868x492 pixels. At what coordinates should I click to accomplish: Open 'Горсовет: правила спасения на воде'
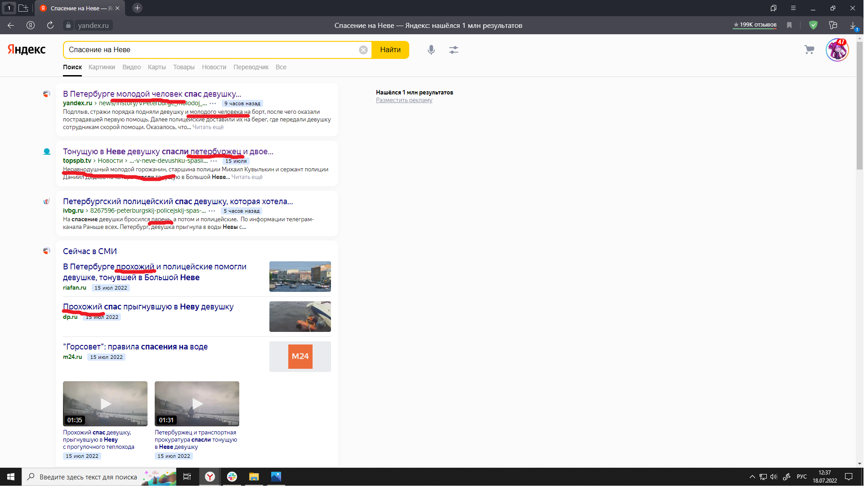pyautogui.click(x=135, y=347)
